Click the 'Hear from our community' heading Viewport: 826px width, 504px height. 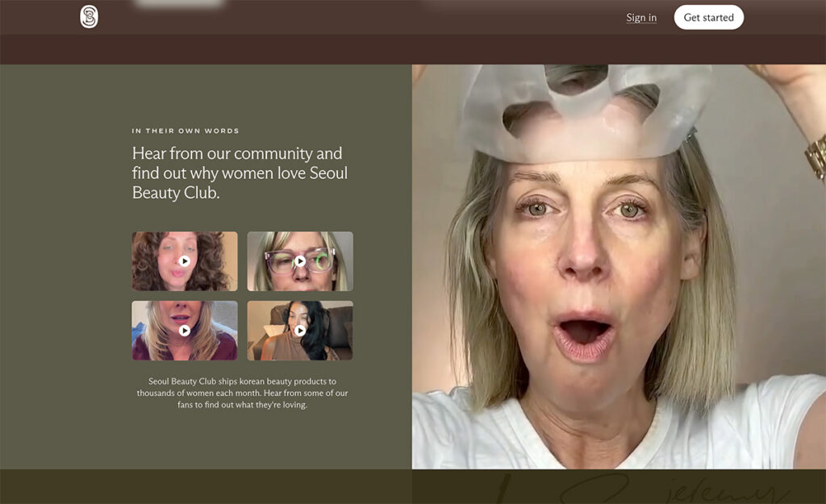tap(240, 173)
